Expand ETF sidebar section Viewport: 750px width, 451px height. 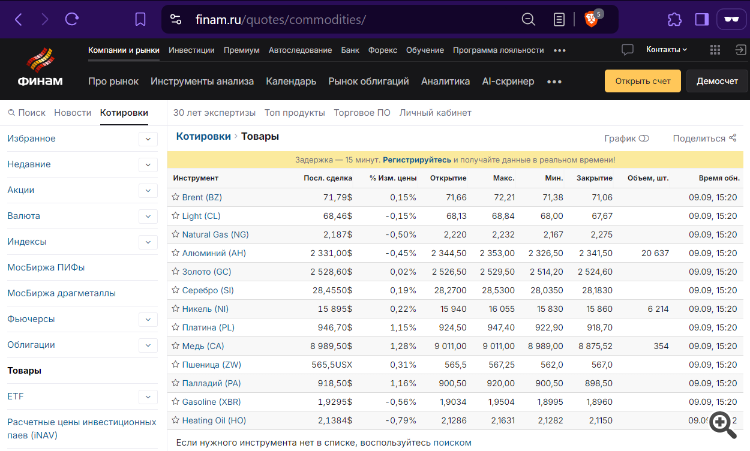tap(148, 397)
